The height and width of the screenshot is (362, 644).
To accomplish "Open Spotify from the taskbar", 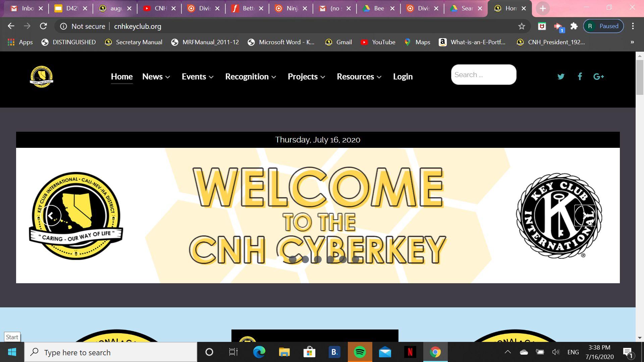I will pos(360,352).
